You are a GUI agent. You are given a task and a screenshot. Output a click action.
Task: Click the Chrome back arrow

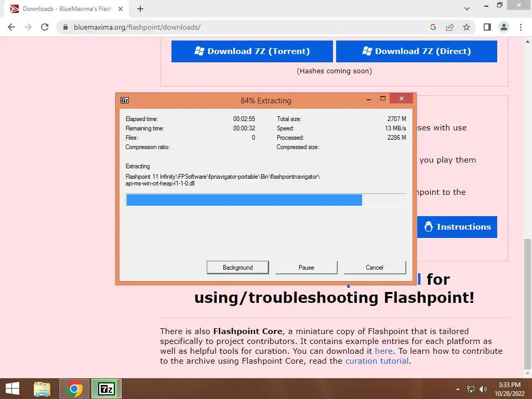tap(11, 27)
